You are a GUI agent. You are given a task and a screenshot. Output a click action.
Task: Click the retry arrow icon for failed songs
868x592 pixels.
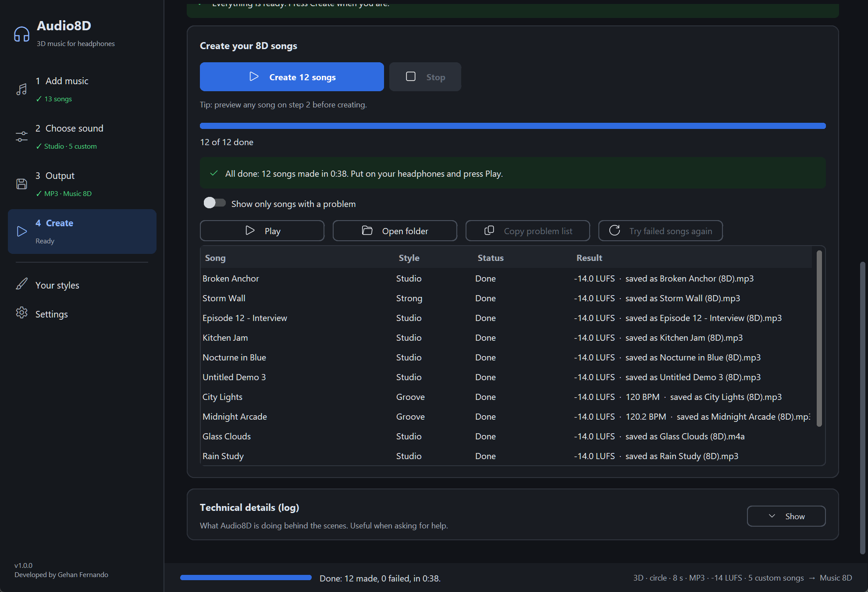[x=615, y=231]
